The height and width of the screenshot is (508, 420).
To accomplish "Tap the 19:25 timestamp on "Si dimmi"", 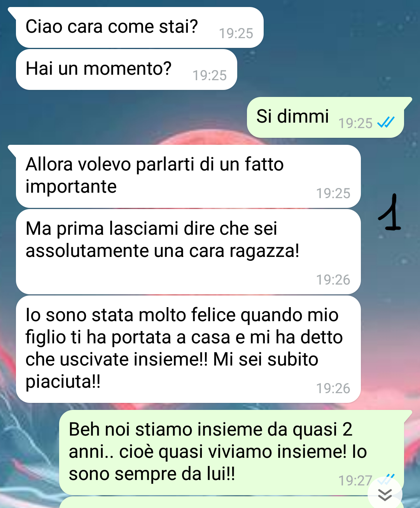I will tap(355, 123).
